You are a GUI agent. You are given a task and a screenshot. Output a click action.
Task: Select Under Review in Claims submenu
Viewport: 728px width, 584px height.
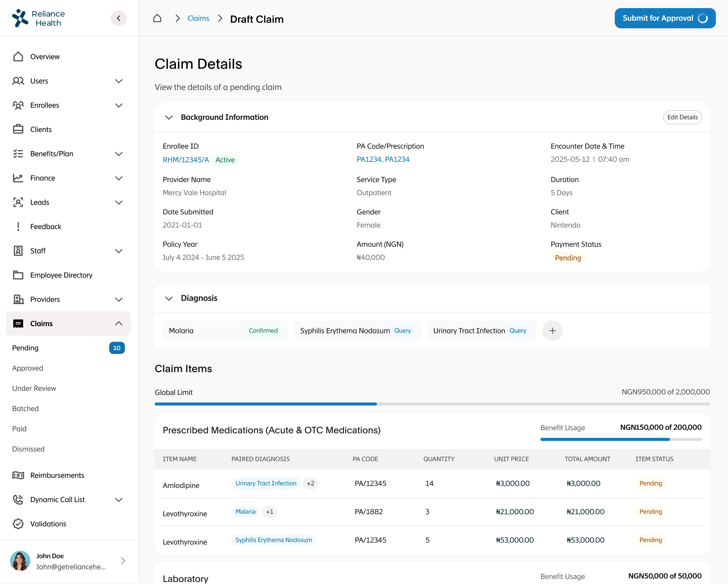click(34, 388)
